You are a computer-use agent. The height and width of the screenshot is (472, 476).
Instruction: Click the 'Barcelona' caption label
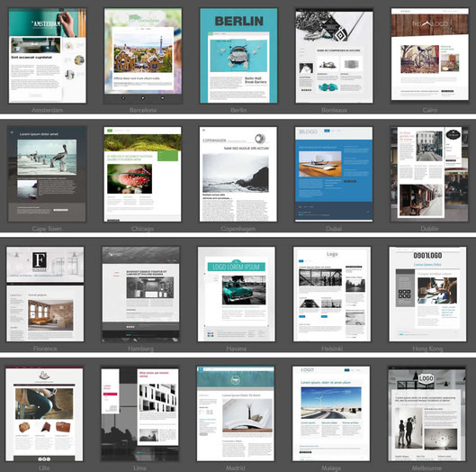point(143,110)
